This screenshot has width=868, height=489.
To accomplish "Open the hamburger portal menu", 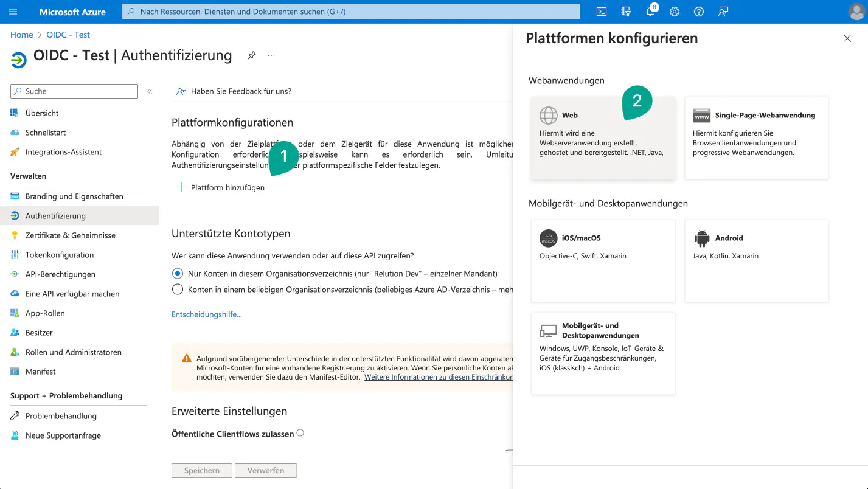I will 13,12.
